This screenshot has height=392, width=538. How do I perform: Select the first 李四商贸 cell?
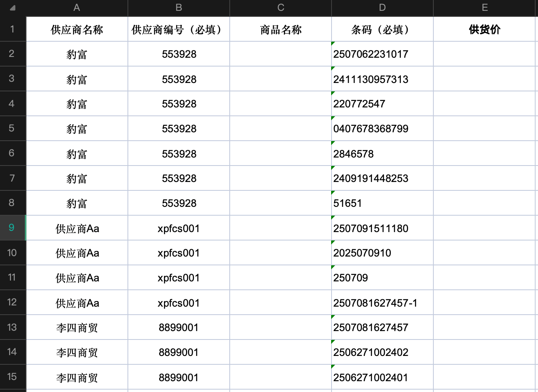(77, 327)
